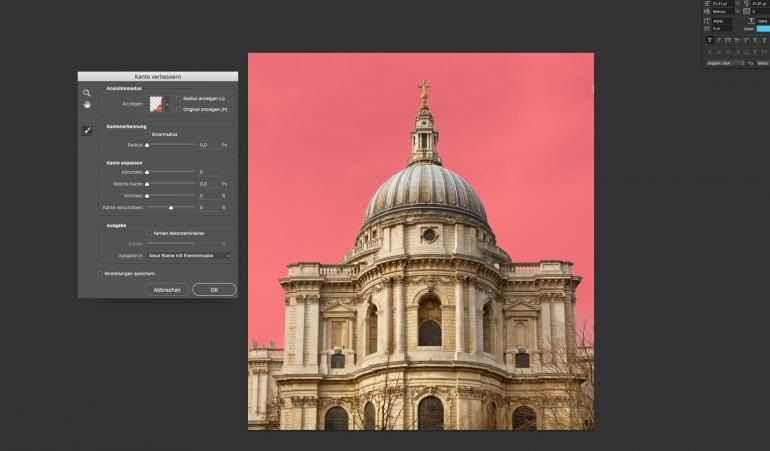Click the Weiche Kante value field

tap(208, 184)
